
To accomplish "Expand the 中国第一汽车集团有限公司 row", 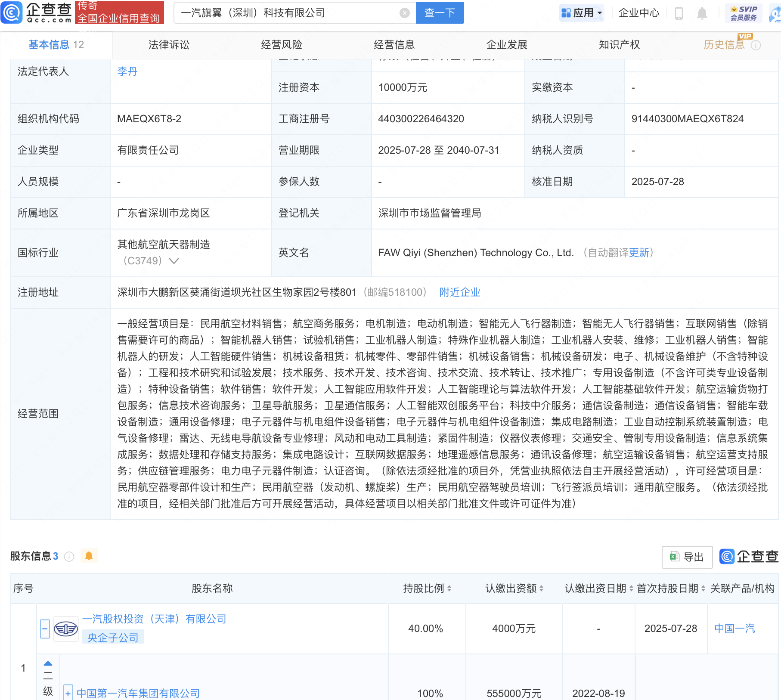I will pos(68,693).
